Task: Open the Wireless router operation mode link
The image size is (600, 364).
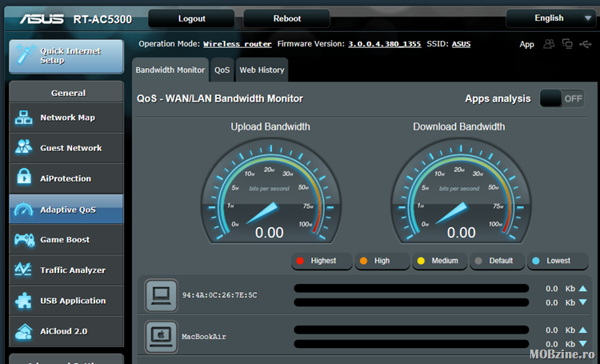Action: (x=238, y=44)
